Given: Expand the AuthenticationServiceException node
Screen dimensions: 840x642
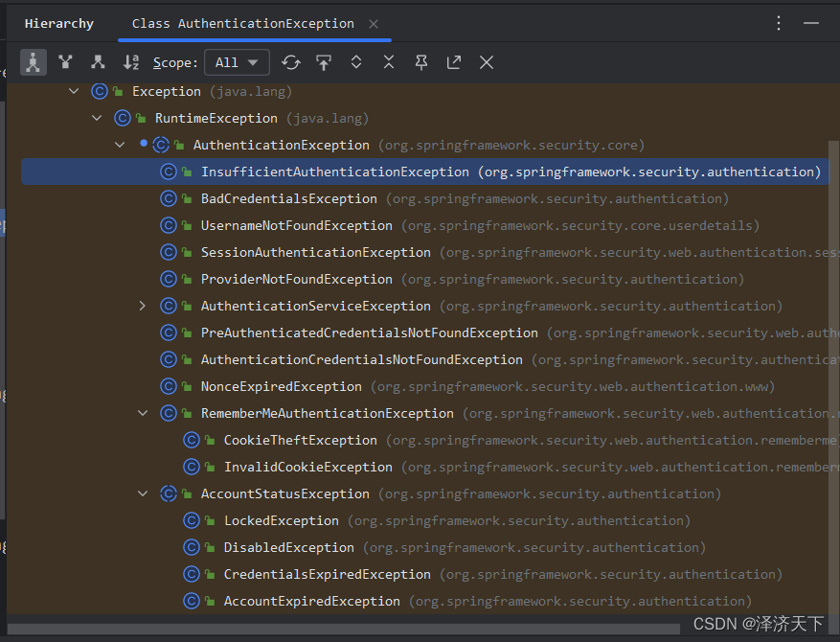Looking at the screenshot, I should 143,306.
